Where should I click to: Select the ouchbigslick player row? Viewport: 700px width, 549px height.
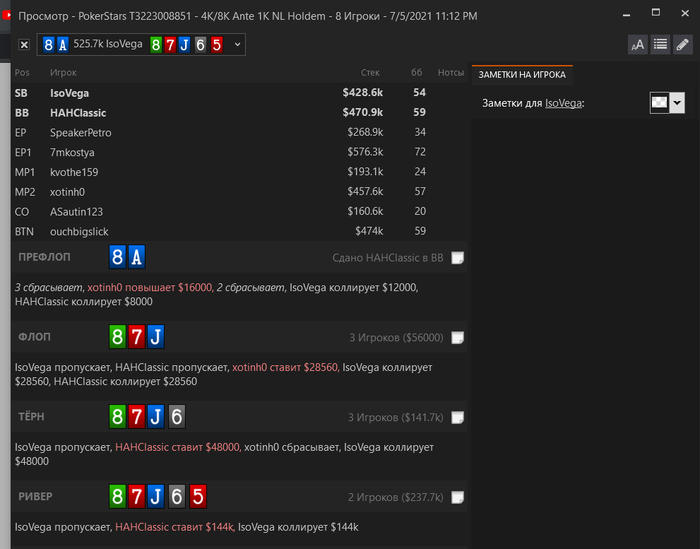pyautogui.click(x=240, y=231)
